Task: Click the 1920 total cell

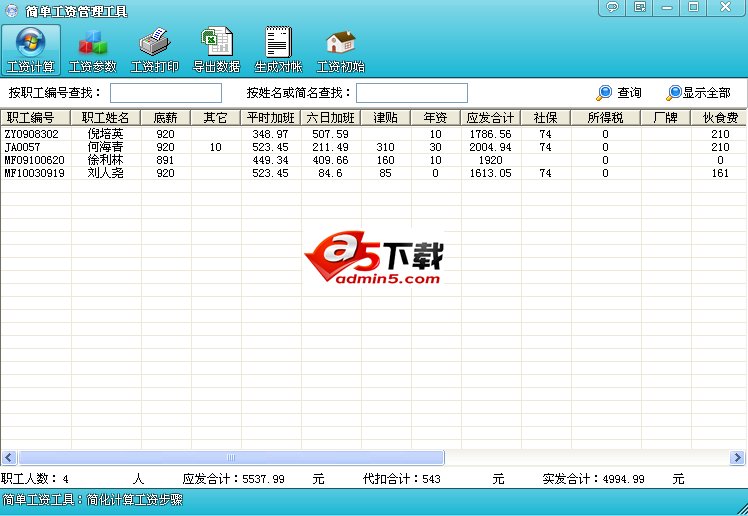Action: [x=490, y=160]
